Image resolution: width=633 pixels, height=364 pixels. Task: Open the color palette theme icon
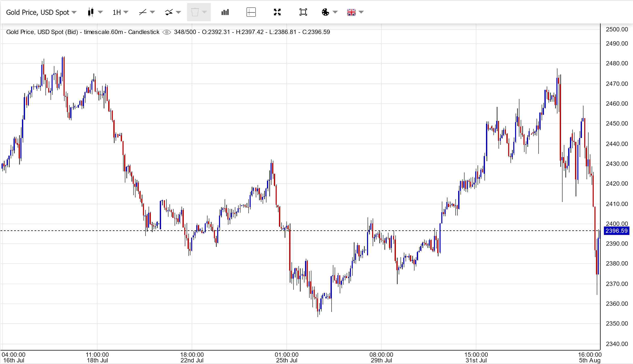[x=325, y=12]
